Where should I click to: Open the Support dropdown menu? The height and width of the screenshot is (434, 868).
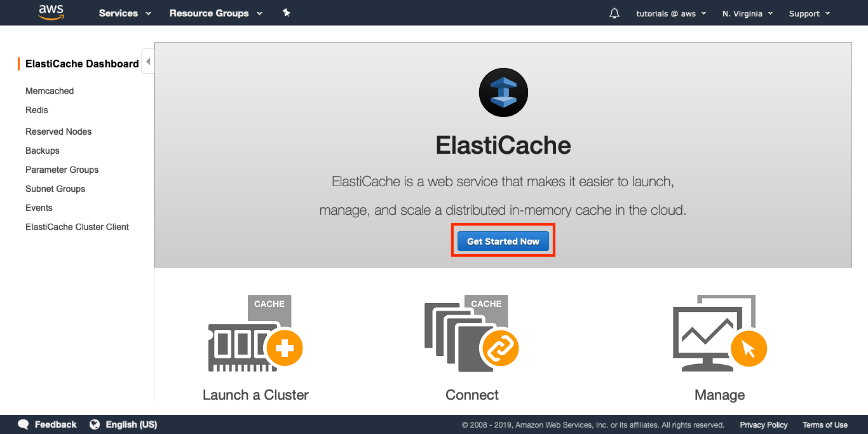809,13
